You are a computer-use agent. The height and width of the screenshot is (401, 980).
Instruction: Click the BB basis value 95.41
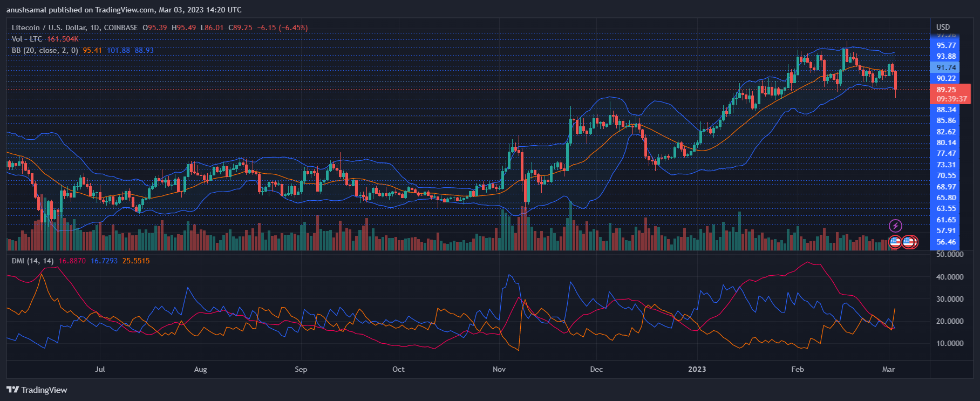click(x=92, y=50)
